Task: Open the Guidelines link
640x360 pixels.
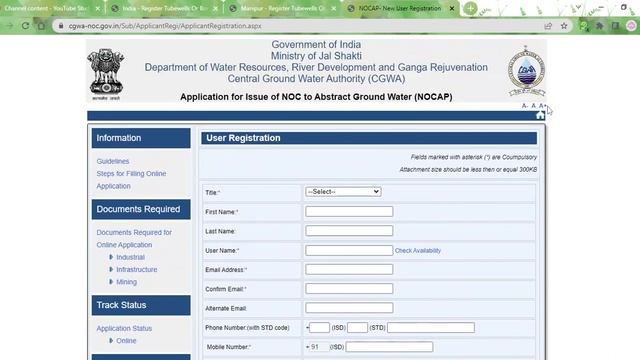Action: click(113, 161)
